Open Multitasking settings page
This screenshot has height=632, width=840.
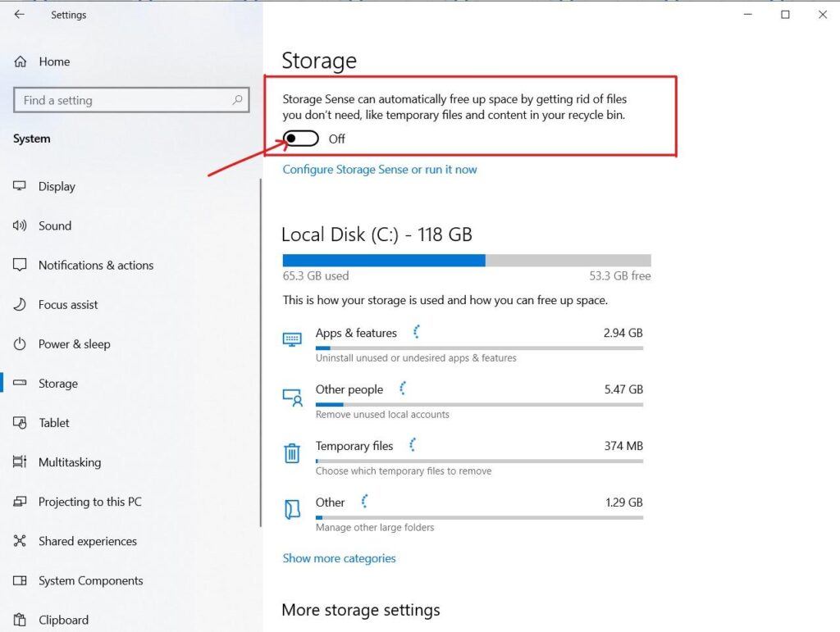[130, 461]
